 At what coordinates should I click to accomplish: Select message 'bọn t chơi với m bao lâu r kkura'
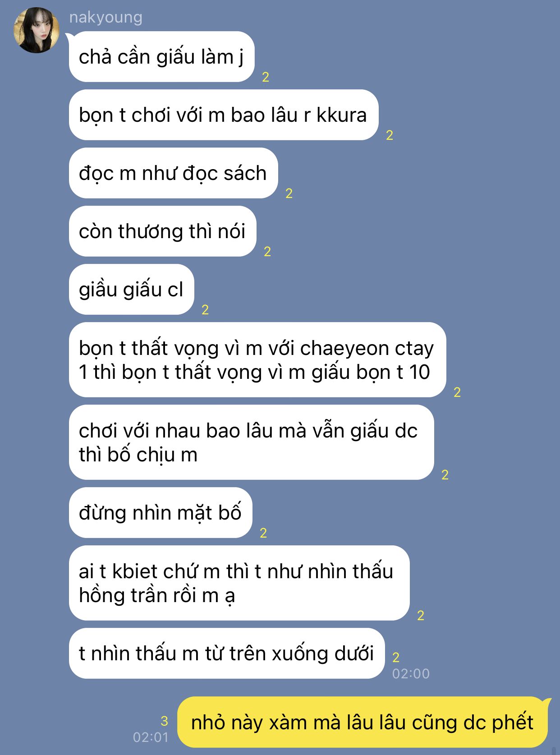[x=223, y=115]
